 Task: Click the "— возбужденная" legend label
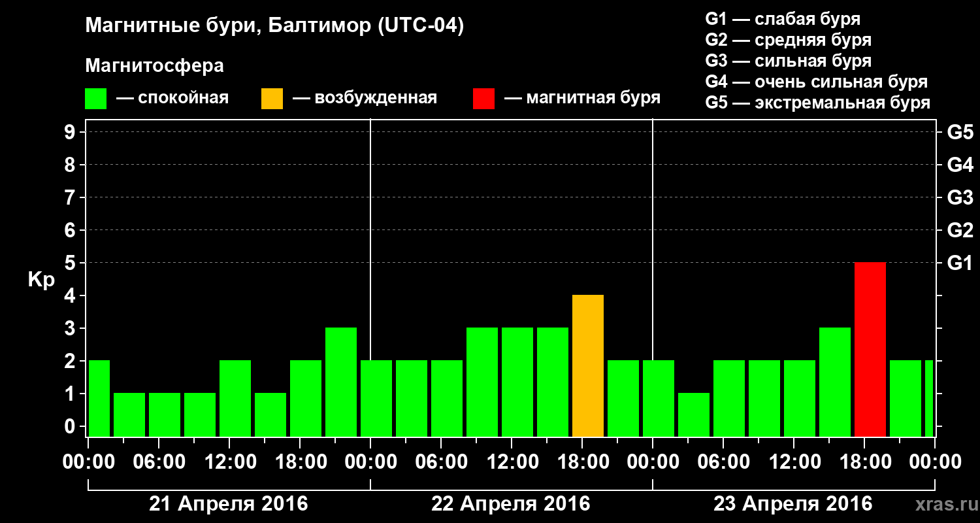pos(365,99)
